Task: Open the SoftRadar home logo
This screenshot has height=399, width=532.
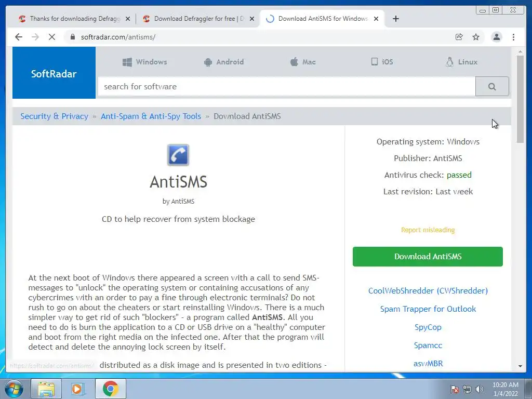Action: coord(54,73)
